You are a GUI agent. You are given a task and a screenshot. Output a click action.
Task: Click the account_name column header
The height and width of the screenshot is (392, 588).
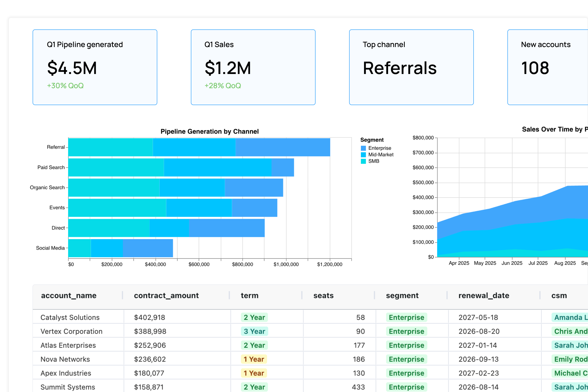tap(69, 295)
